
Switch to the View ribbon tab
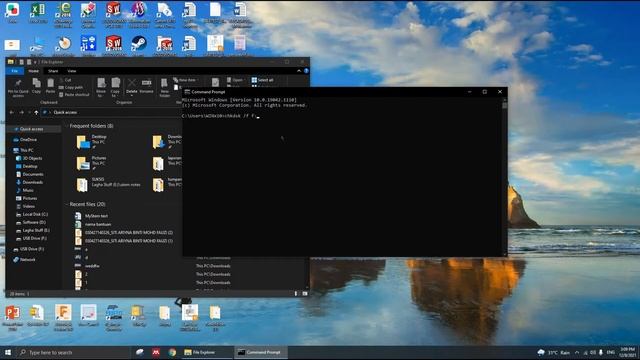(x=72, y=71)
